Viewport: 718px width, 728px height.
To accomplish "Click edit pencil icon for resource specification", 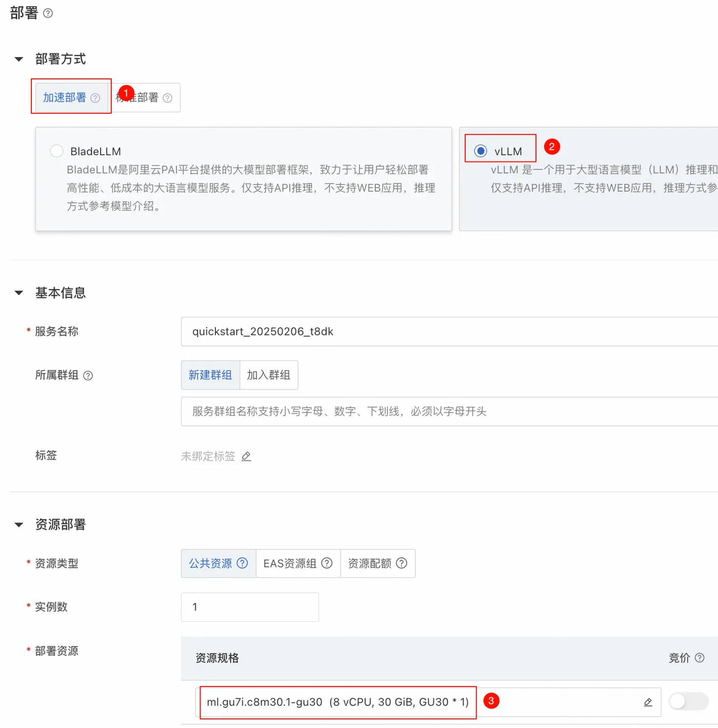I will coord(648,702).
